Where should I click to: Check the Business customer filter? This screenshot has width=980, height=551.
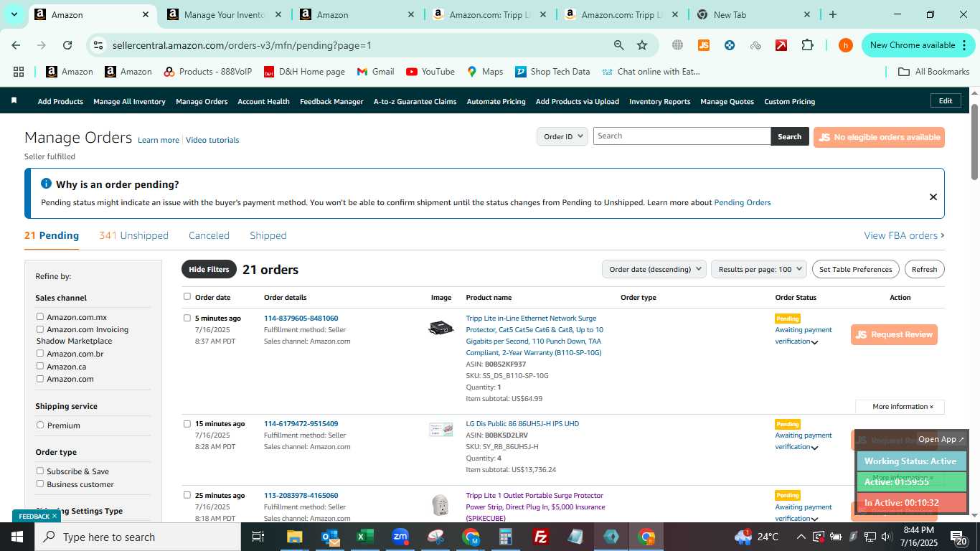click(x=40, y=484)
